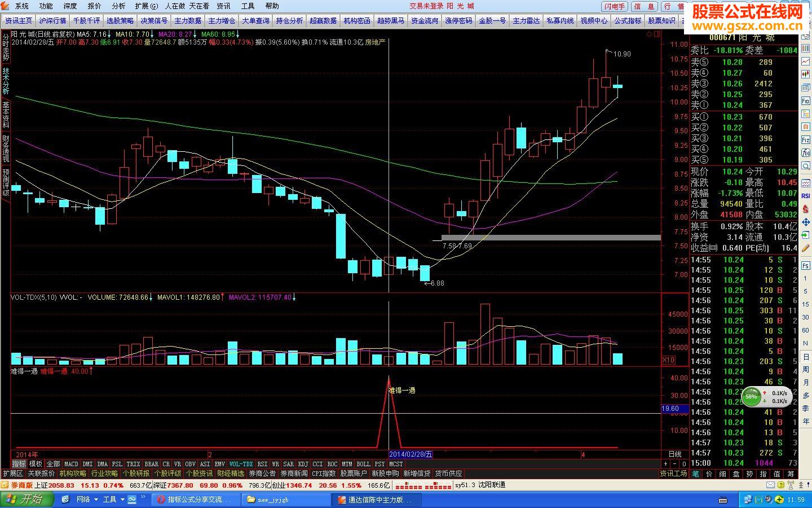Click 资讯主页 toolbar button
Image resolution: width=812 pixels, height=508 pixels.
click(x=19, y=20)
